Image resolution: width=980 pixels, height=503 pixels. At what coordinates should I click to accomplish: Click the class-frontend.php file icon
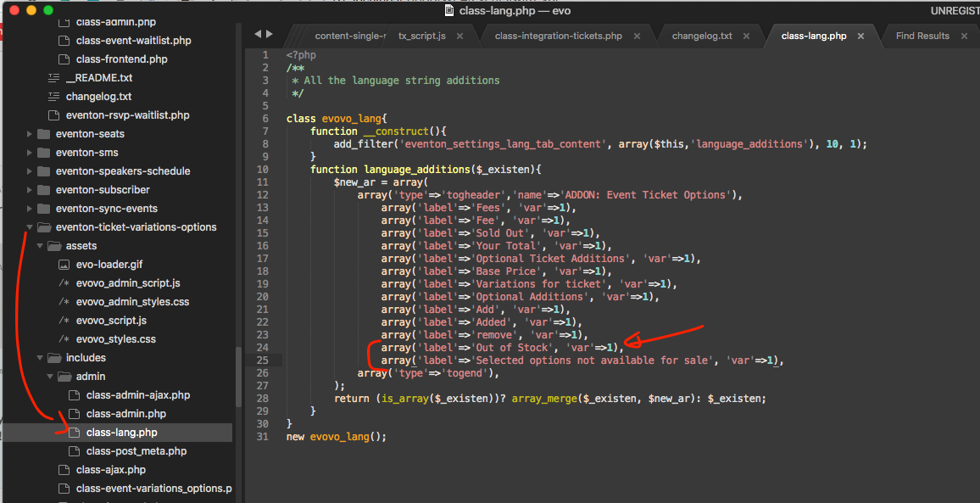click(64, 59)
